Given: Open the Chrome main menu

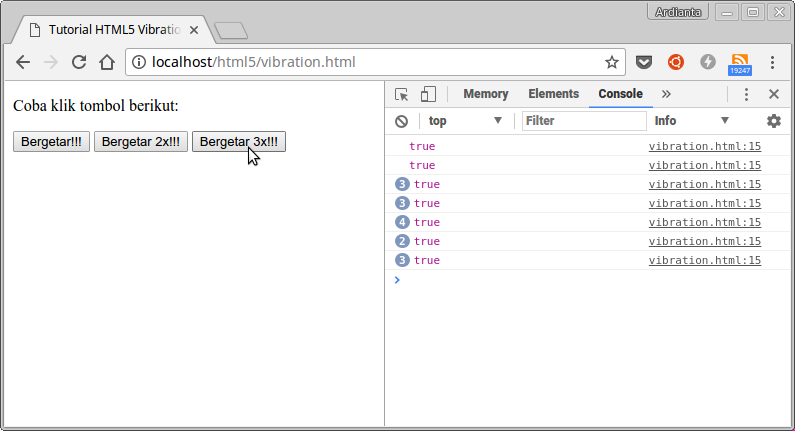Looking at the screenshot, I should (x=772, y=62).
